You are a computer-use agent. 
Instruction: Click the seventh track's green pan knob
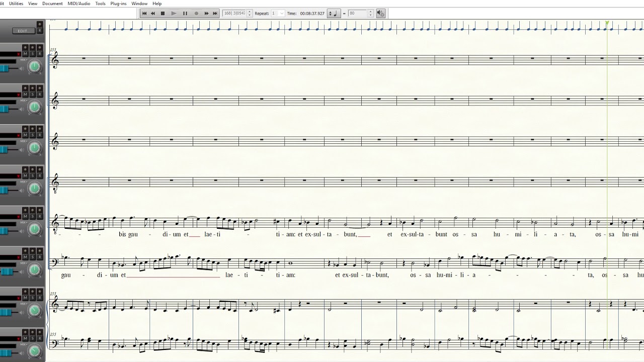(34, 310)
